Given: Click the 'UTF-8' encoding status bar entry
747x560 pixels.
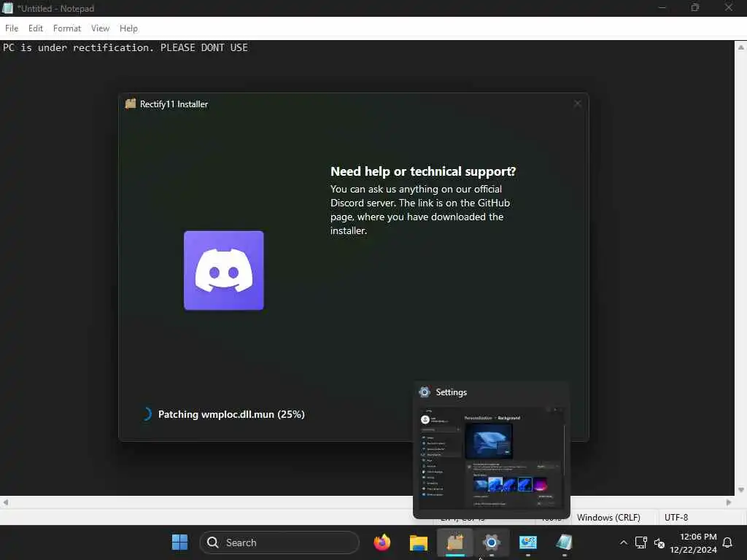Looking at the screenshot, I should tap(676, 517).
